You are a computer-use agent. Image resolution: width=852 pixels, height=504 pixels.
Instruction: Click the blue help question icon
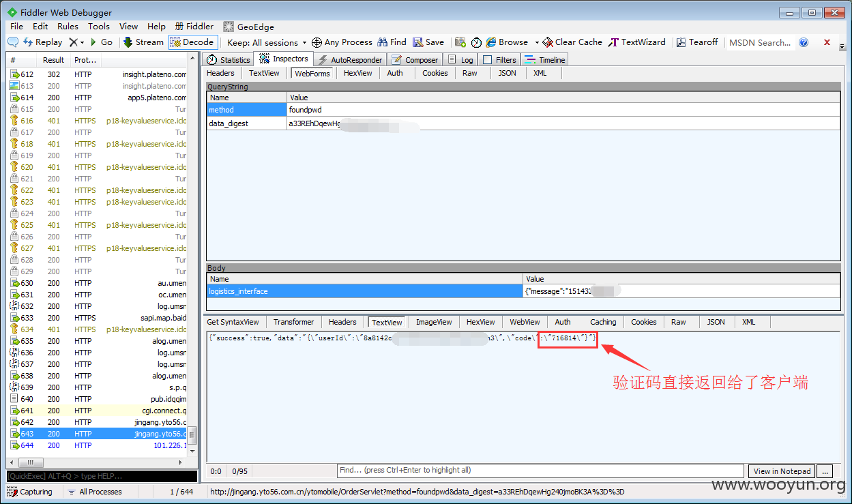pyautogui.click(x=804, y=42)
